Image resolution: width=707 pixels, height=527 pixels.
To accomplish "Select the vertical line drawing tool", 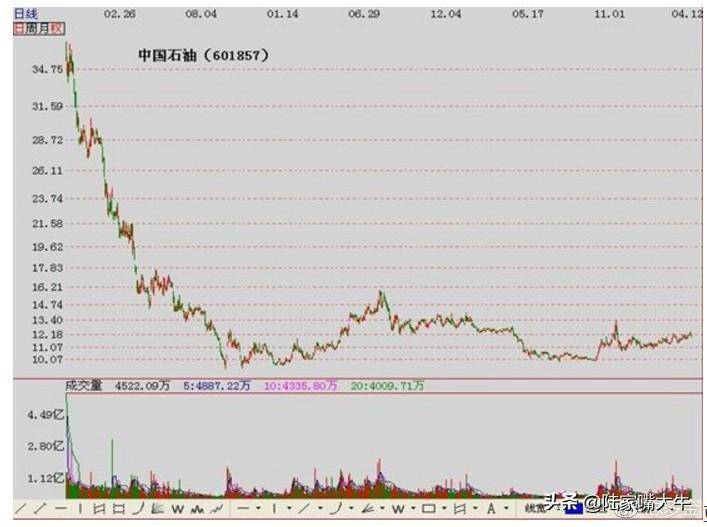I will coord(80,509).
